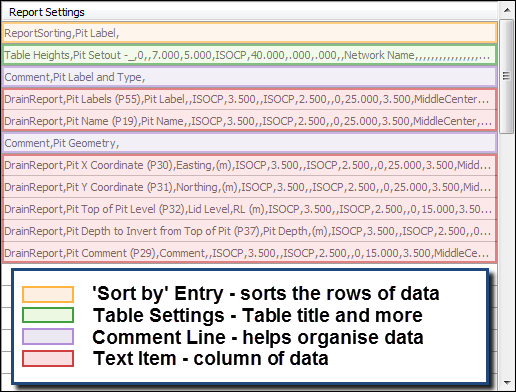This screenshot has height=392, width=516.
Task: Select the ReportSorting Pit Label row
Action: 250,33
